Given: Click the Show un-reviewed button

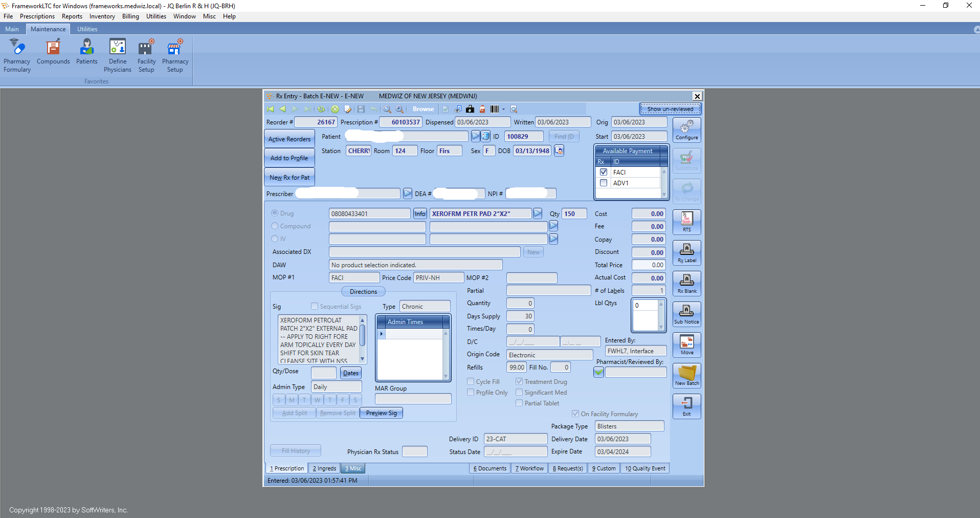Looking at the screenshot, I should pos(670,109).
